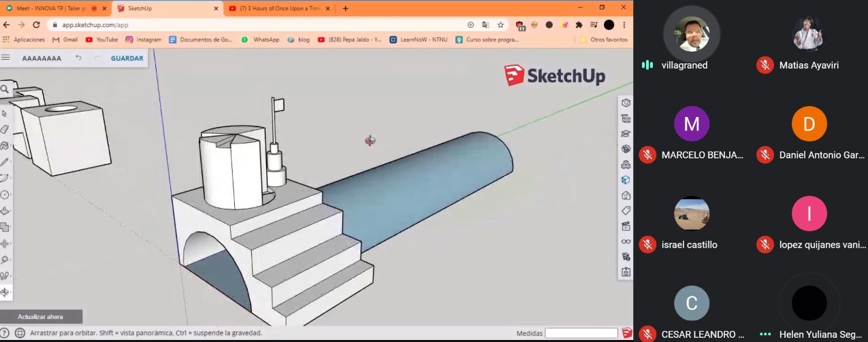
Task: Close the SketchUp browser tab
Action: coord(216,8)
